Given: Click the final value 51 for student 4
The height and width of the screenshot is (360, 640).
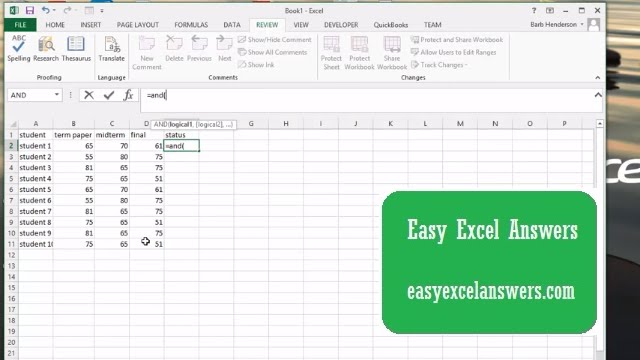Looking at the screenshot, I should pos(147,178).
